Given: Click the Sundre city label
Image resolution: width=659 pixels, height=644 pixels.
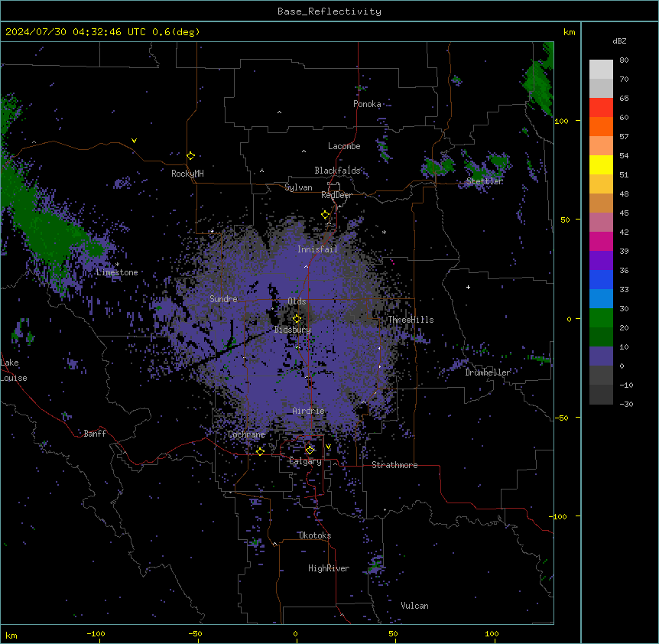Looking at the screenshot, I should pos(223,299).
